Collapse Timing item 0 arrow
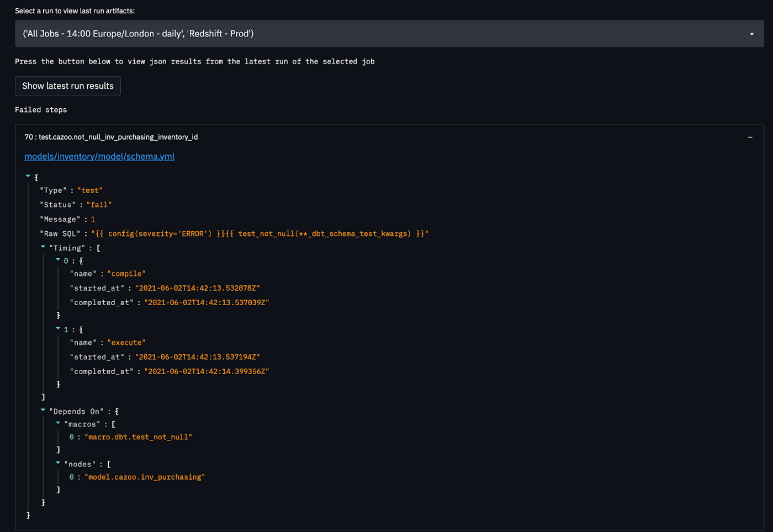Viewport: 773px width, 532px height. click(58, 259)
